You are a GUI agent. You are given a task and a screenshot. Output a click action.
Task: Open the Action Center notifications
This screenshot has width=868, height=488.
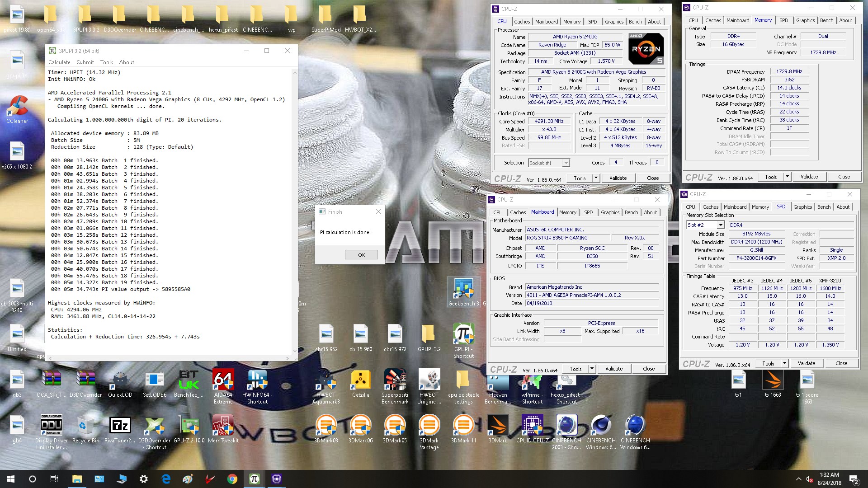(854, 479)
